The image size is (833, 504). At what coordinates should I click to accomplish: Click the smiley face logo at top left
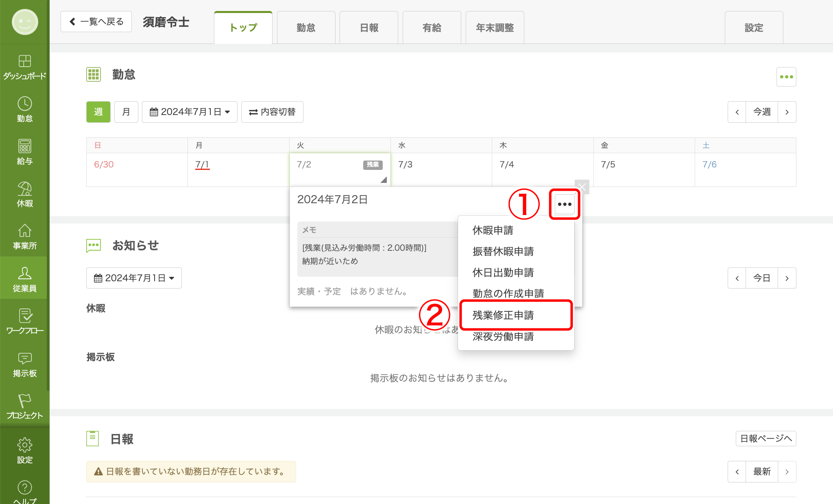click(x=24, y=22)
